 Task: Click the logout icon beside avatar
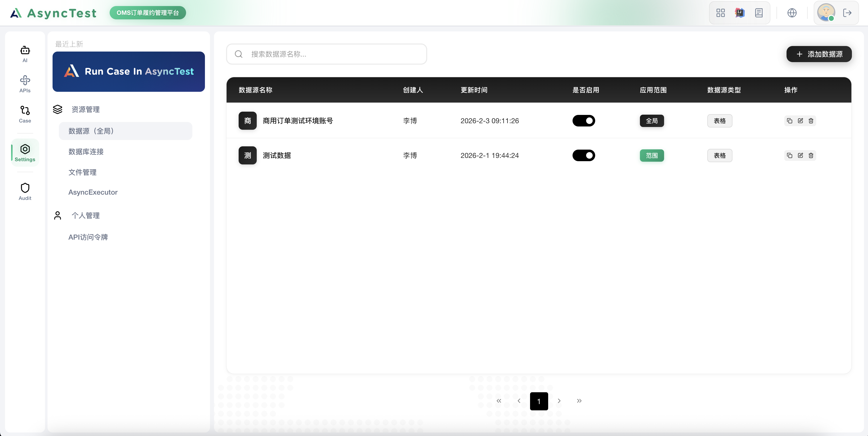point(847,13)
